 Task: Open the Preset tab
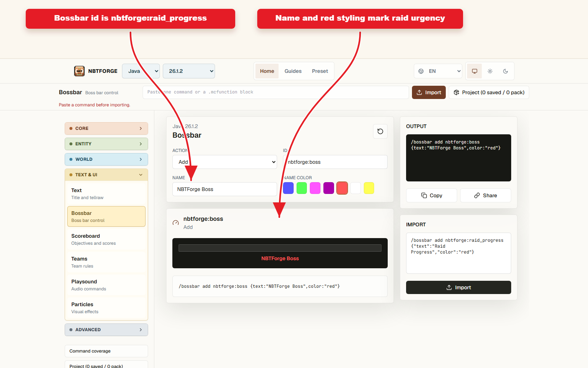click(320, 71)
